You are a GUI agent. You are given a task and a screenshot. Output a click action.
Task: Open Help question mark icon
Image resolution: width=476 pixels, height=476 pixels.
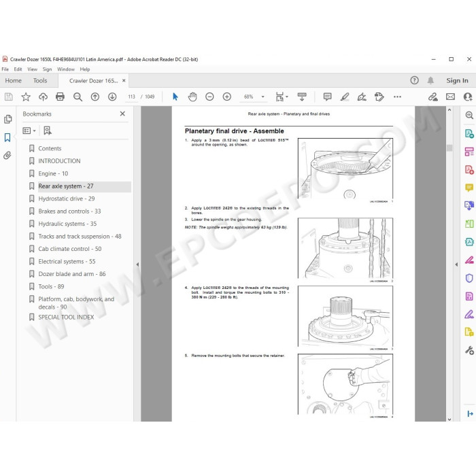(x=414, y=80)
